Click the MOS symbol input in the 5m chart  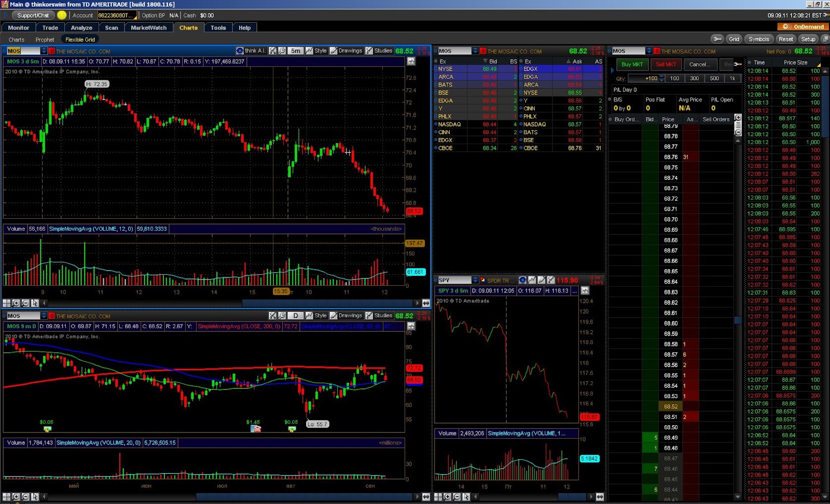(x=23, y=51)
